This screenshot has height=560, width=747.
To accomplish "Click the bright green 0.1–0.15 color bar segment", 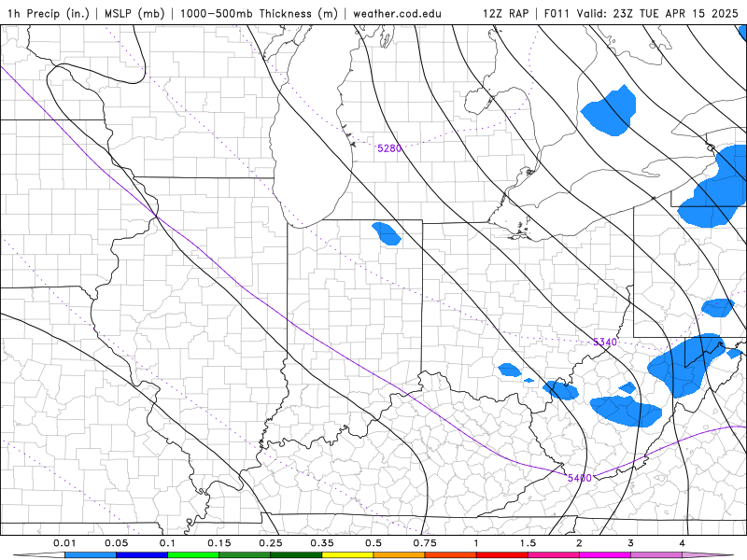I will tap(193, 555).
